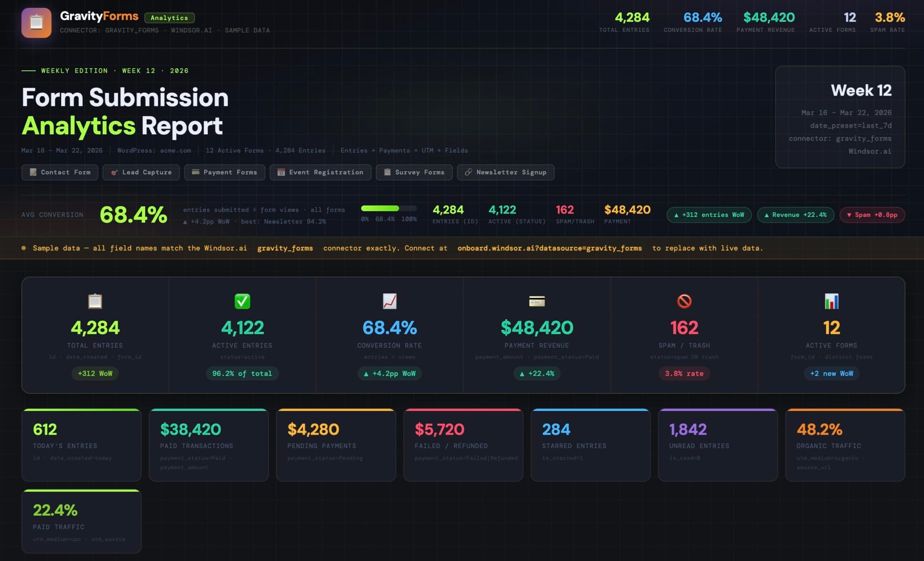This screenshot has width=924, height=561.
Task: Click the 96.2% of total badge
Action: coord(242,374)
